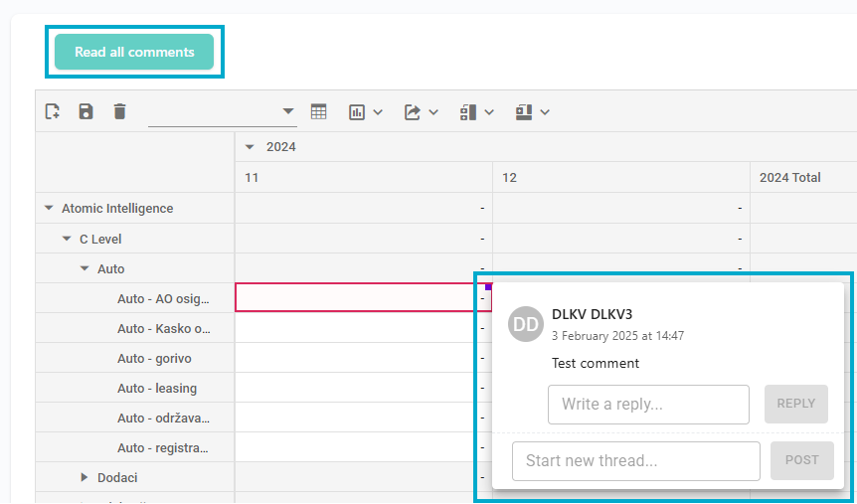857x504 pixels.
Task: Open the export arrow icon menu
Action: (x=421, y=112)
